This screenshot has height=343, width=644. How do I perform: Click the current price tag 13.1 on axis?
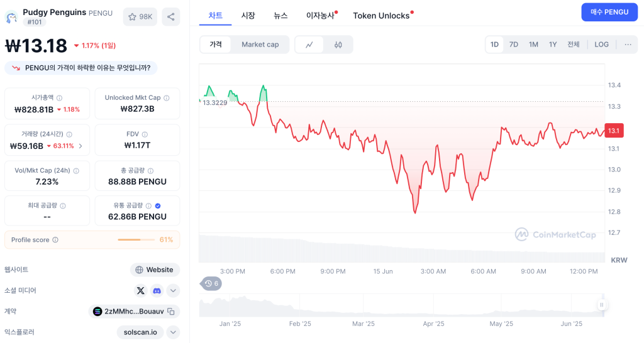click(614, 131)
